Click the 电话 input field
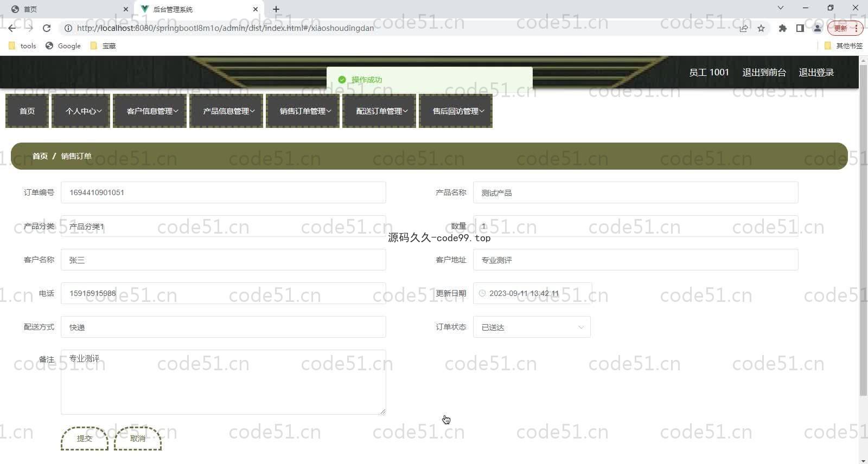868x464 pixels. click(x=224, y=293)
